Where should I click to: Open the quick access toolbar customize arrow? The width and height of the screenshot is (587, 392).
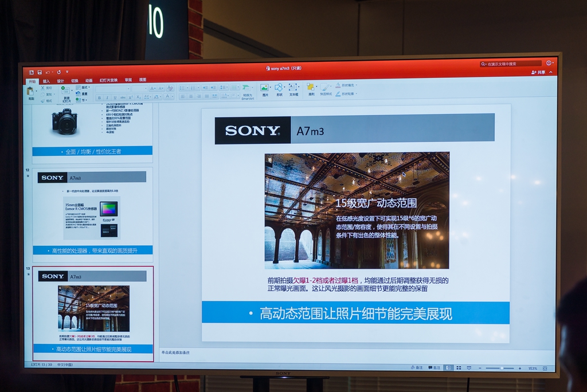click(x=67, y=72)
